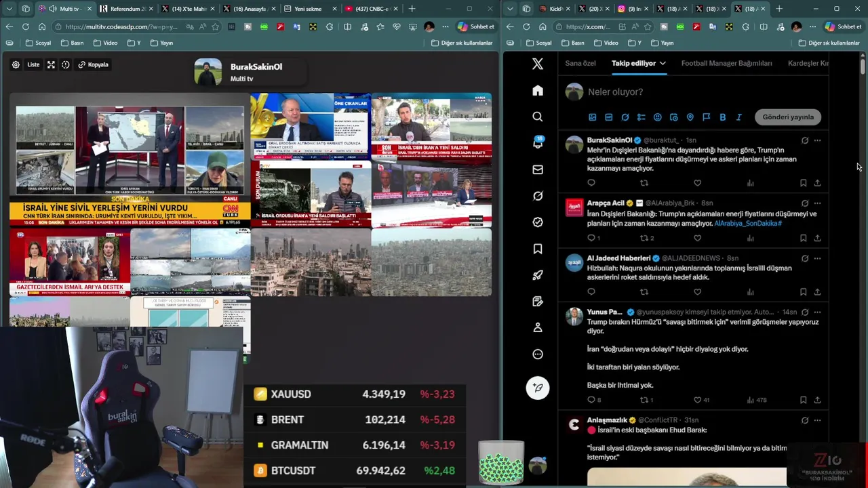Click Sohbet et Copilot button in left browser

tap(476, 26)
